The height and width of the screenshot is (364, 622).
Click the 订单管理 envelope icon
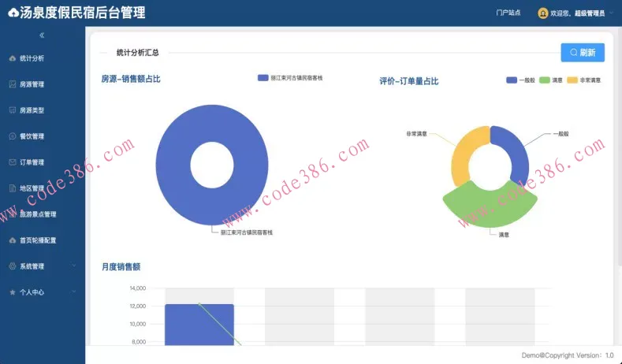coord(13,162)
